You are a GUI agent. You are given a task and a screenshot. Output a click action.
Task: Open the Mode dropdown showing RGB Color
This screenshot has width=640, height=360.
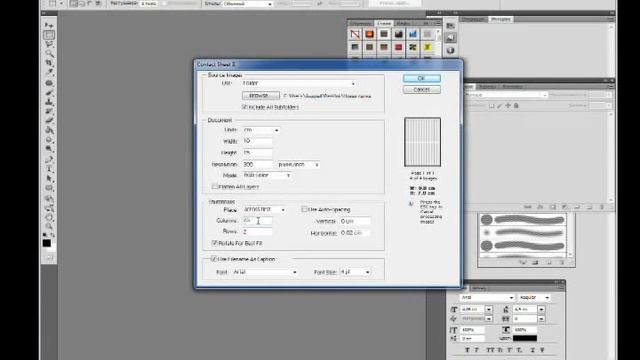point(267,175)
